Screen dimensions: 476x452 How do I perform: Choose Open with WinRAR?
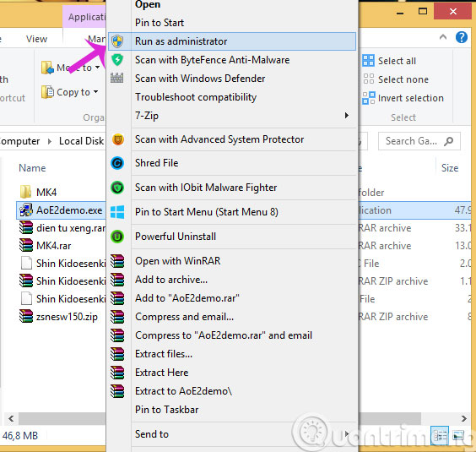tap(232, 261)
